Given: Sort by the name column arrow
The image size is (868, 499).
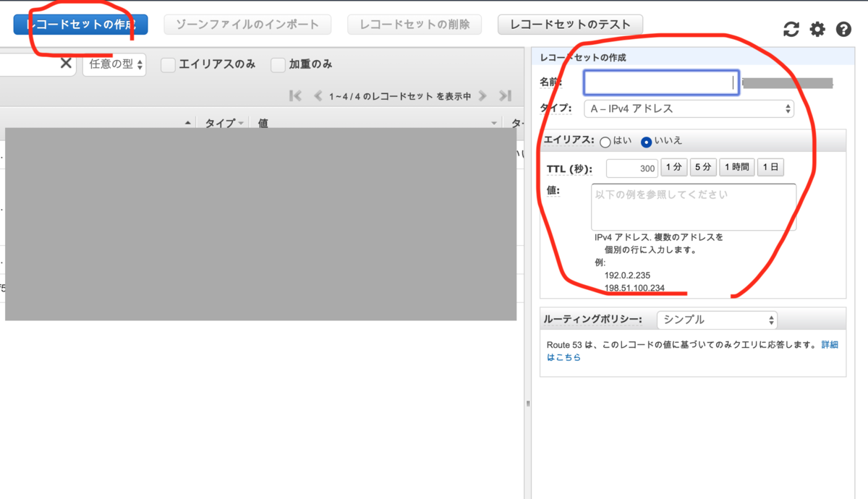Looking at the screenshot, I should tap(188, 124).
